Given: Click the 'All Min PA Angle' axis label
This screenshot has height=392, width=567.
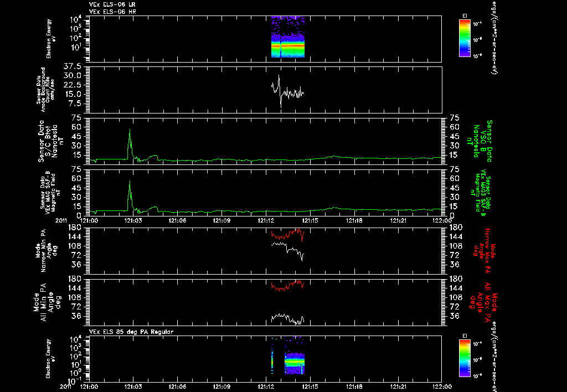Looking at the screenshot, I should pyautogui.click(x=47, y=302).
